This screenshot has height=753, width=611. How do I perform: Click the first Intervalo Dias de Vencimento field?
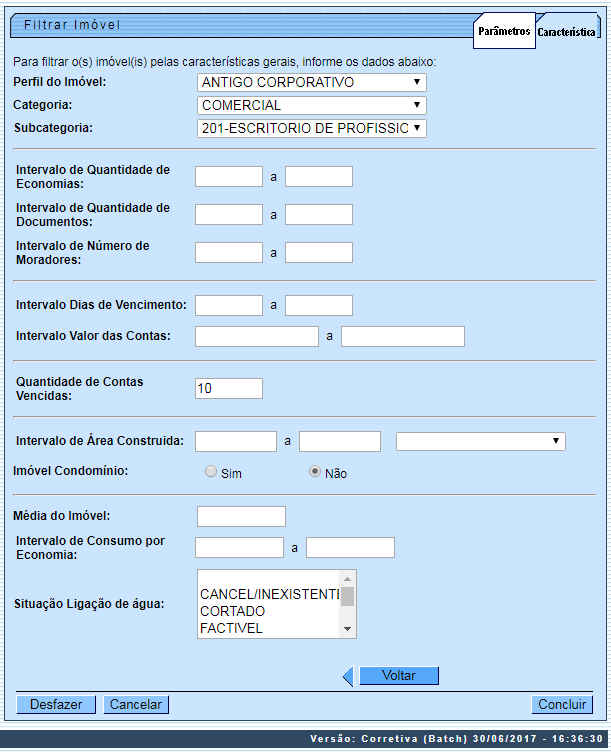coord(229,305)
